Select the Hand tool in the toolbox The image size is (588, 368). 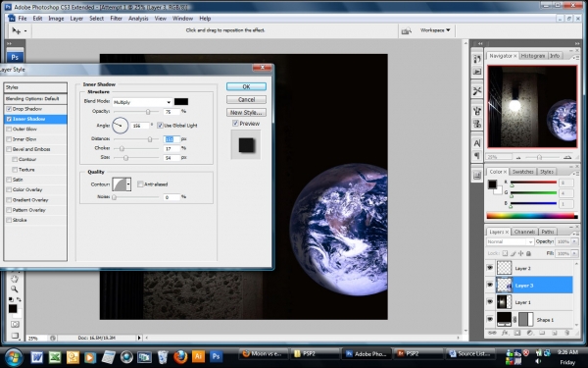(x=15, y=279)
